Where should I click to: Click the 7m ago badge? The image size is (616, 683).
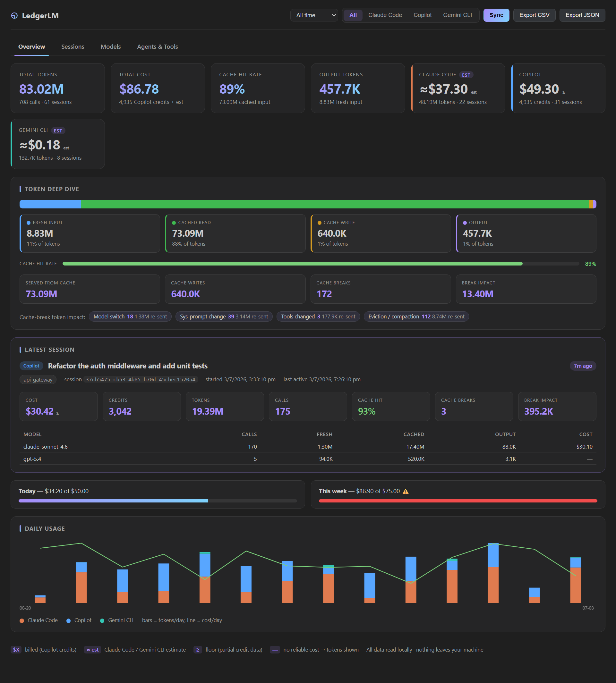click(583, 366)
